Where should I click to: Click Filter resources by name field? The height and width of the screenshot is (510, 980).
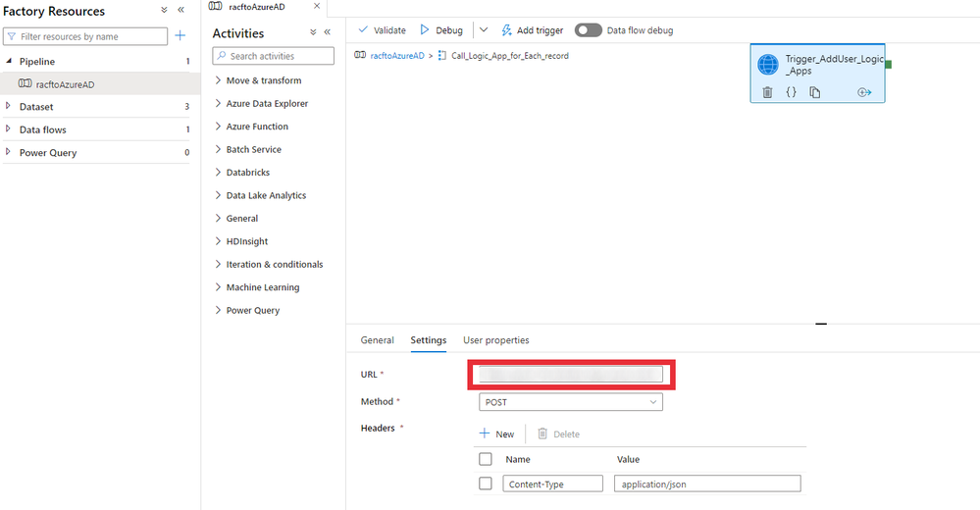point(85,36)
